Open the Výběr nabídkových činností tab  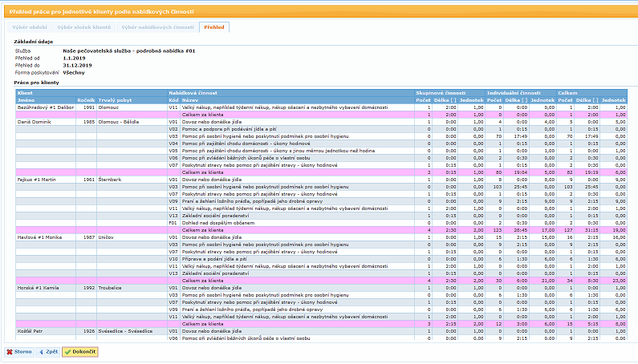click(157, 27)
